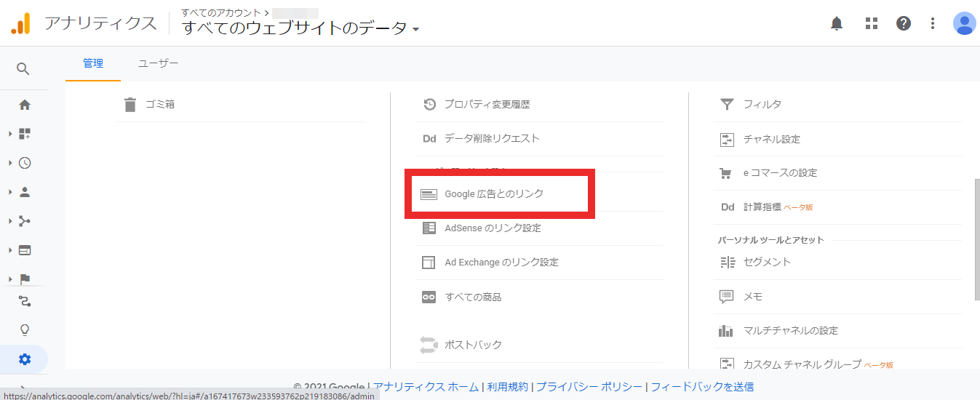Viewport: 980px width, 400px height.
Task: Expand the すべてのウェブサイトのデータ view selector
Action: click(x=300, y=28)
